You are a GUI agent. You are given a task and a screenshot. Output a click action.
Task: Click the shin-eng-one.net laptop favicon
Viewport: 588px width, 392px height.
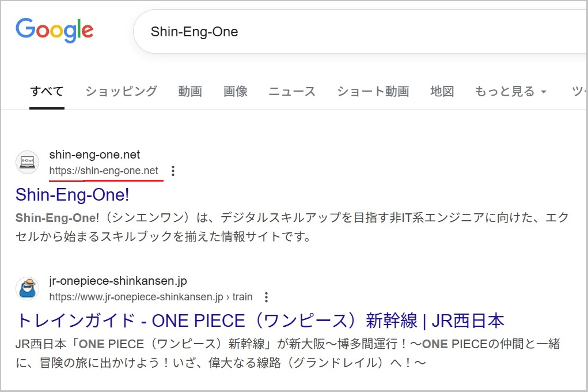pyautogui.click(x=27, y=162)
